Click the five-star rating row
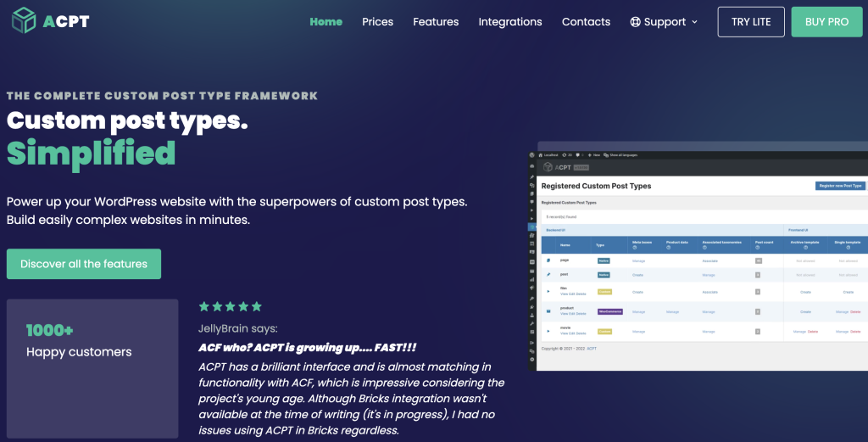The width and height of the screenshot is (868, 442). coord(230,306)
